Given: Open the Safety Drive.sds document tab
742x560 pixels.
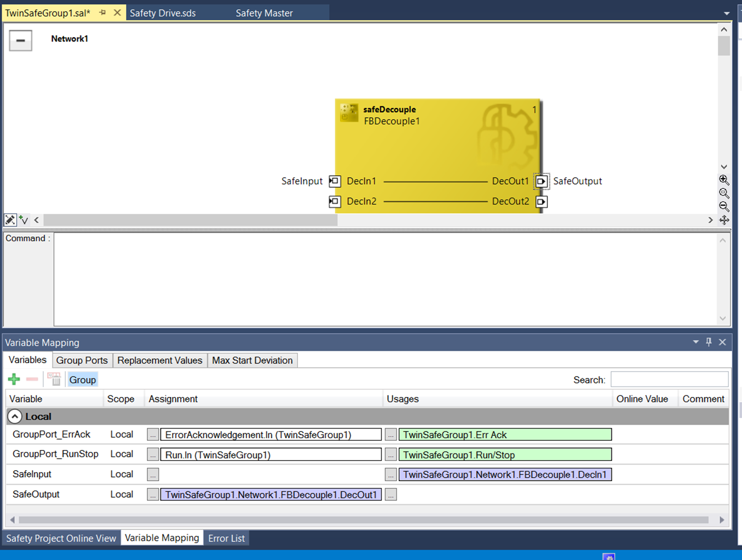Looking at the screenshot, I should click(x=163, y=13).
